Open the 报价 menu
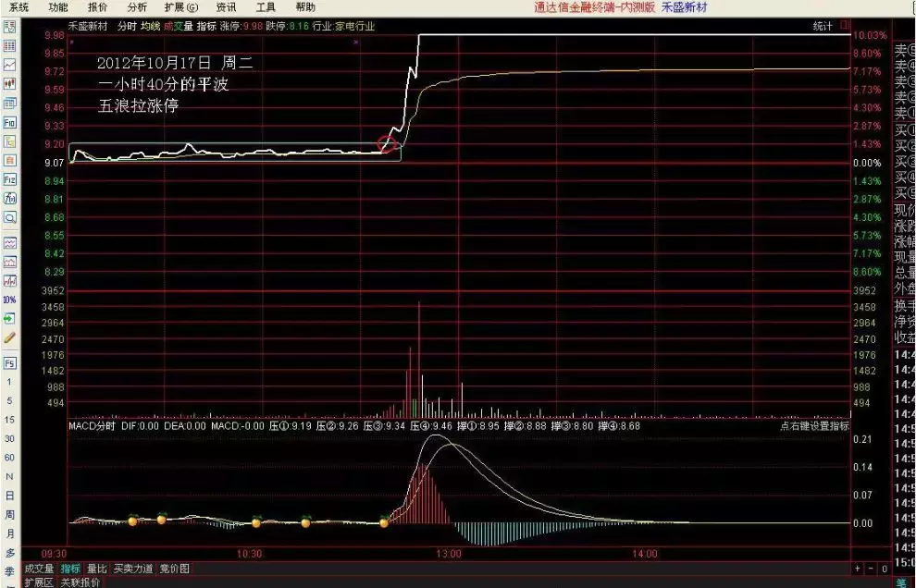This screenshot has height=588, width=916. pos(97,7)
